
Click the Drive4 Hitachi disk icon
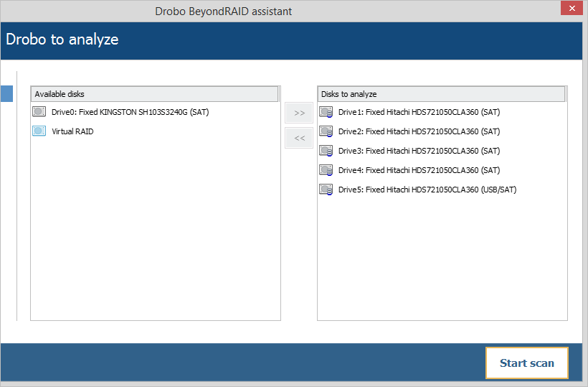point(326,170)
